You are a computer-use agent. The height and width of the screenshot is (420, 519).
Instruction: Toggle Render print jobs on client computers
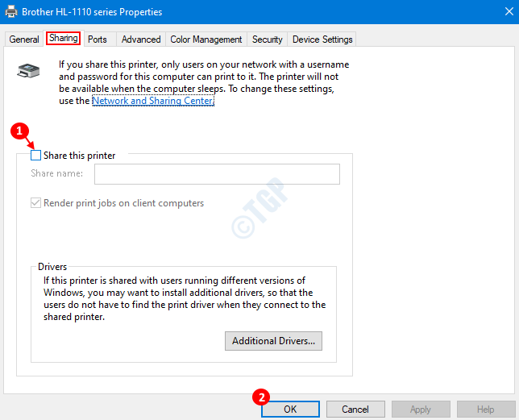point(35,203)
